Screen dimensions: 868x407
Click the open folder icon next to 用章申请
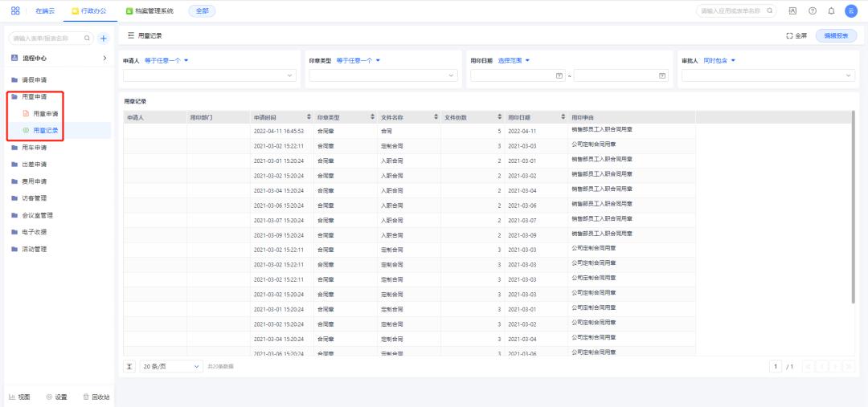[x=15, y=96]
